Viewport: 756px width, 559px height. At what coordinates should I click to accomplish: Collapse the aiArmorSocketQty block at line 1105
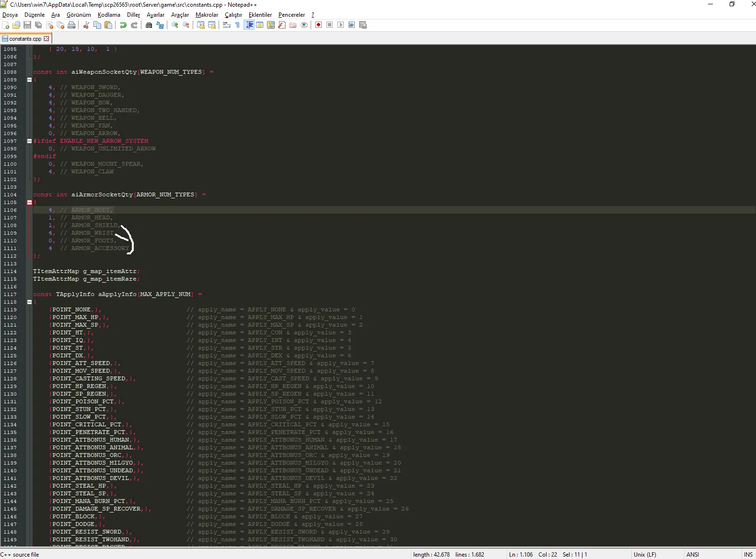pyautogui.click(x=29, y=203)
